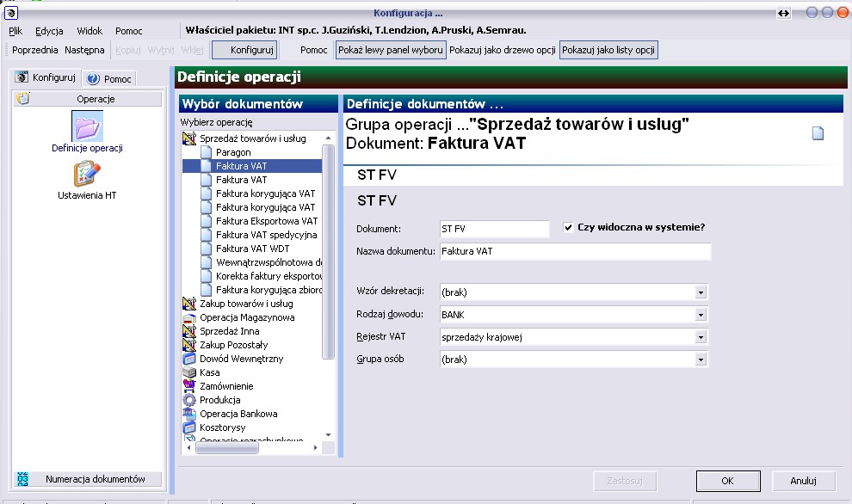The height and width of the screenshot is (504, 852).
Task: Click the Paragon document icon
Action: pyautogui.click(x=206, y=152)
